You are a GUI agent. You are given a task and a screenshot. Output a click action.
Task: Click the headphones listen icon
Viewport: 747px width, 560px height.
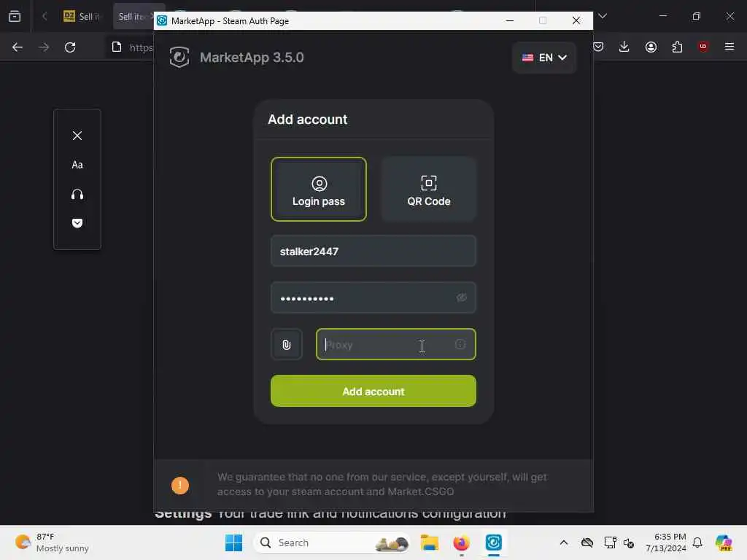[x=77, y=194]
